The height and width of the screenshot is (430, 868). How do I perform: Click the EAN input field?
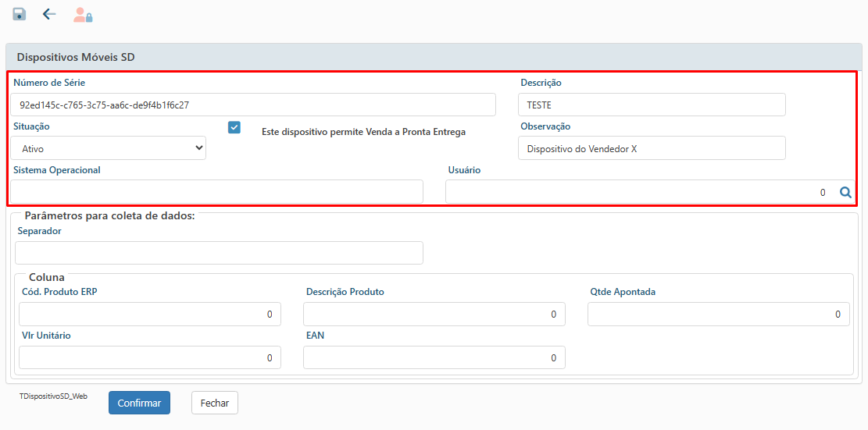(x=434, y=357)
